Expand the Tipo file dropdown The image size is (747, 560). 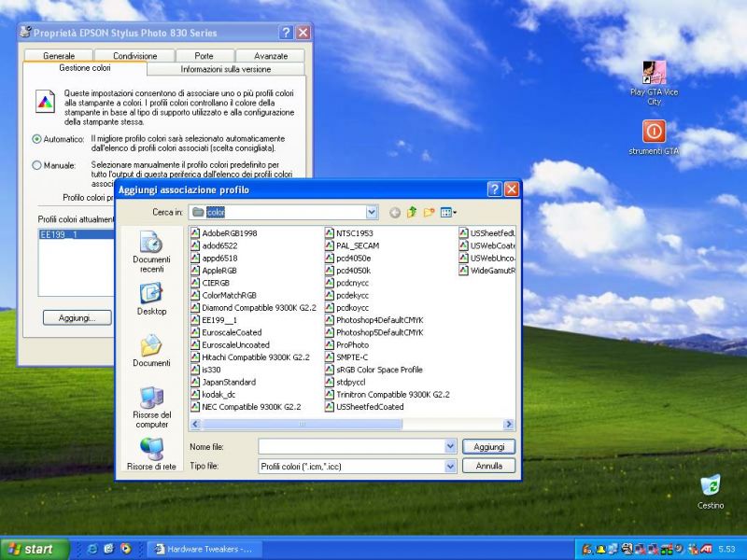(450, 466)
